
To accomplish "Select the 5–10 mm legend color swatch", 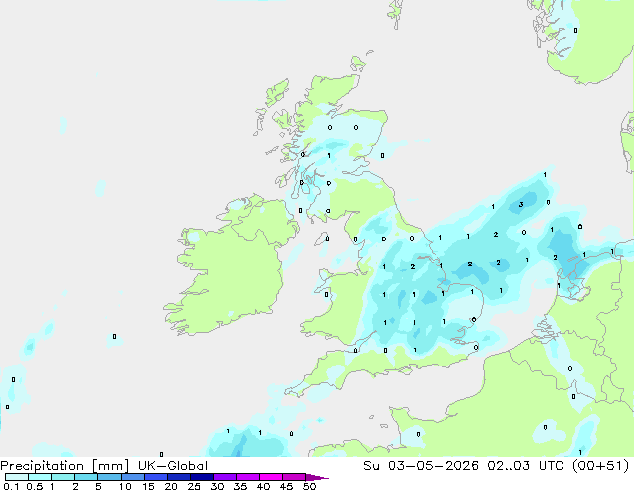I will 109,477.
